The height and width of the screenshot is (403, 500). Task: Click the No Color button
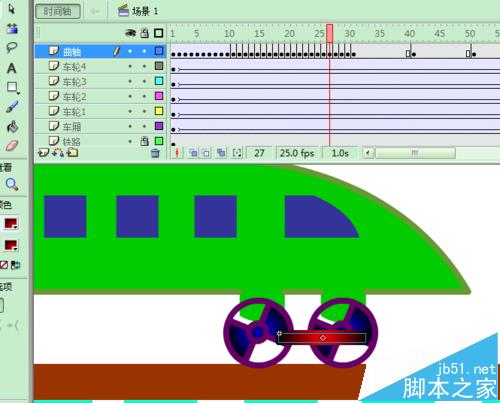(x=4, y=265)
